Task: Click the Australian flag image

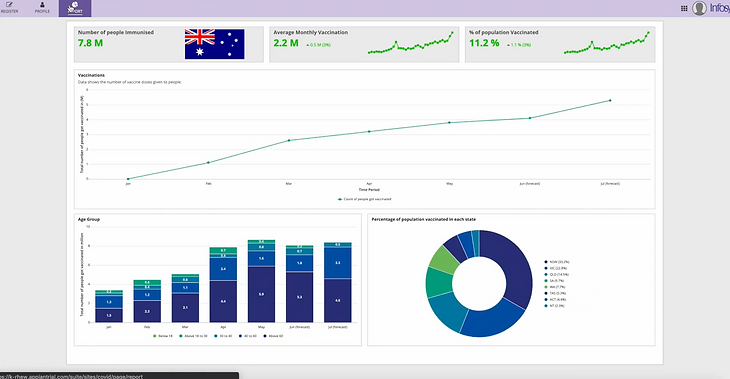Action: [x=214, y=44]
